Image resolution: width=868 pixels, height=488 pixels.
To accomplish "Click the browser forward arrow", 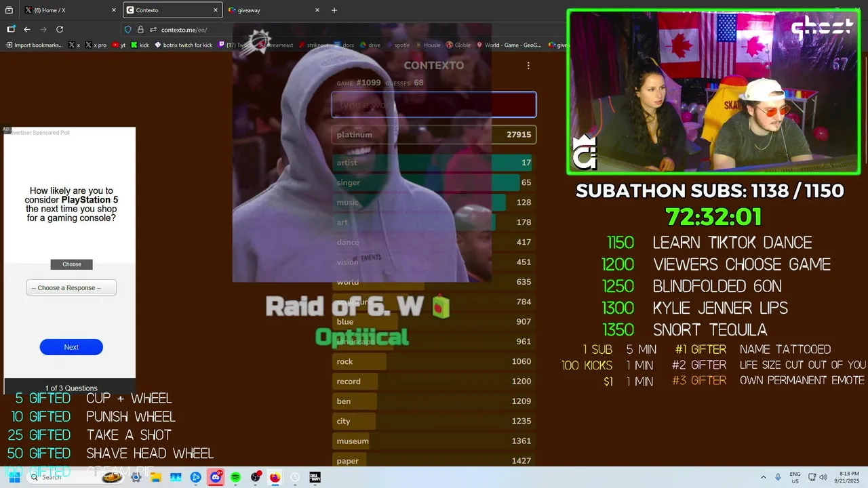I will [43, 29].
